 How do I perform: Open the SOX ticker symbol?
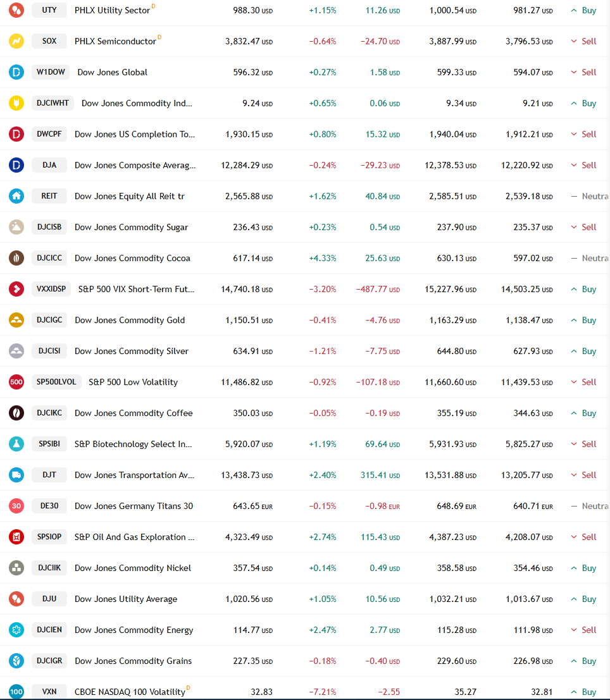click(49, 41)
